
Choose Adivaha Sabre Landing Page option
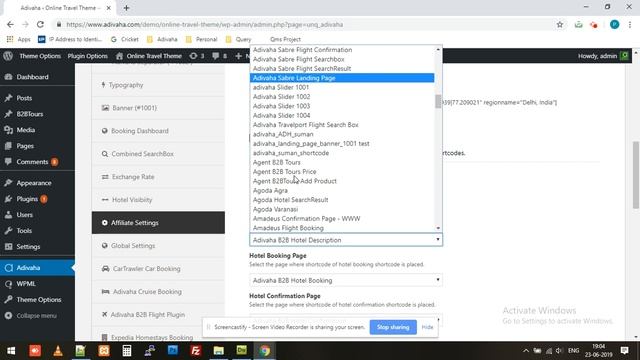342,78
